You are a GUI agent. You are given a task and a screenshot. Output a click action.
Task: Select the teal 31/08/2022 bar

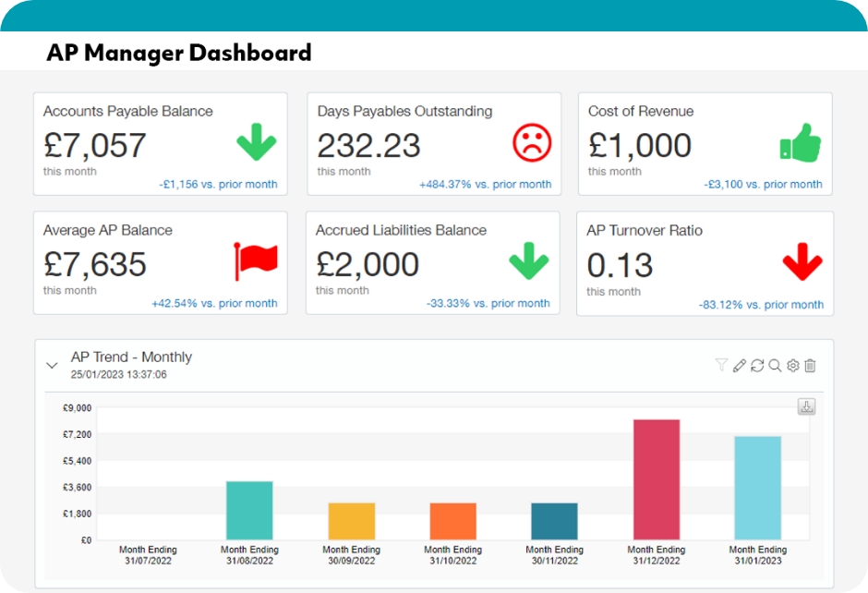click(249, 510)
